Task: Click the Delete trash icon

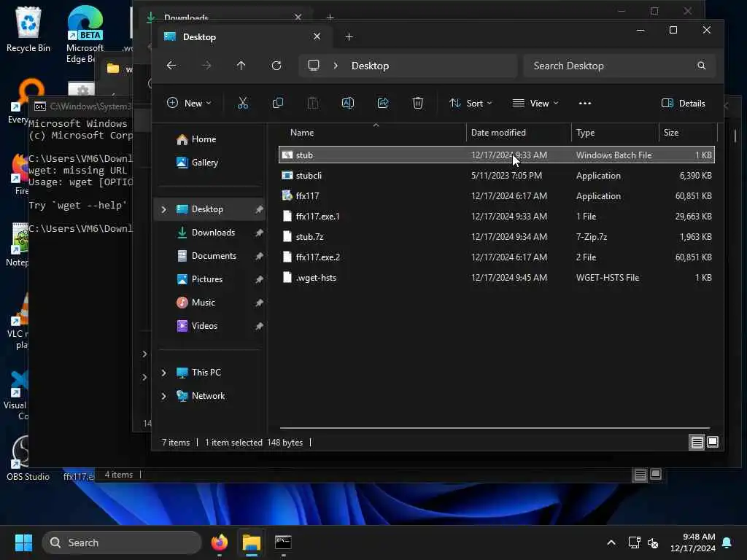Action: [x=418, y=104]
